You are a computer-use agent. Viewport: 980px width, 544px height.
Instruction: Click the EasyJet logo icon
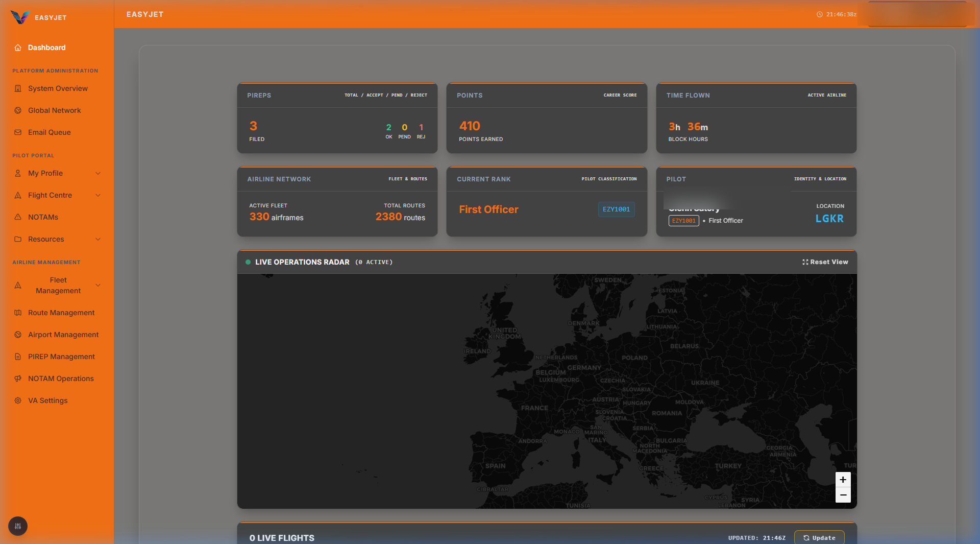click(20, 17)
